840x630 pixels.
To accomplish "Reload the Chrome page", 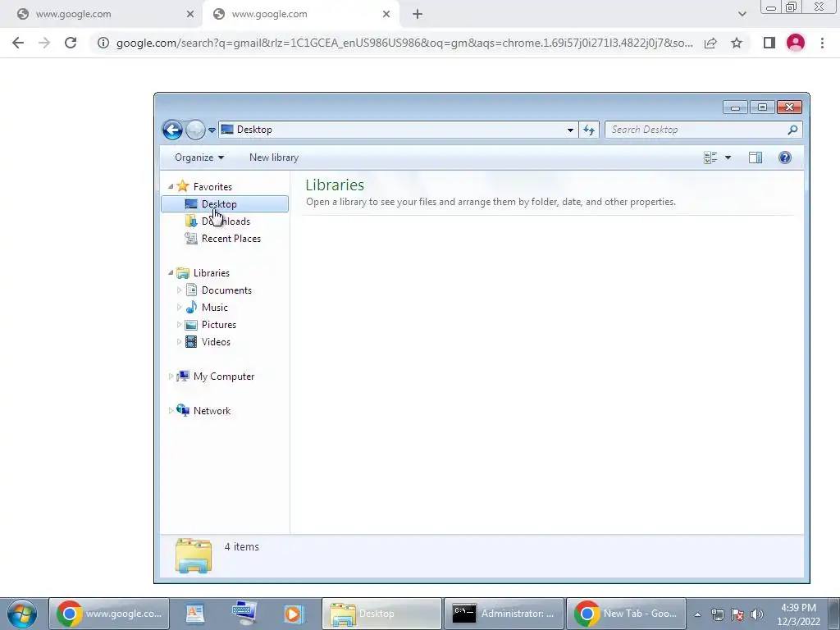I will [x=71, y=43].
